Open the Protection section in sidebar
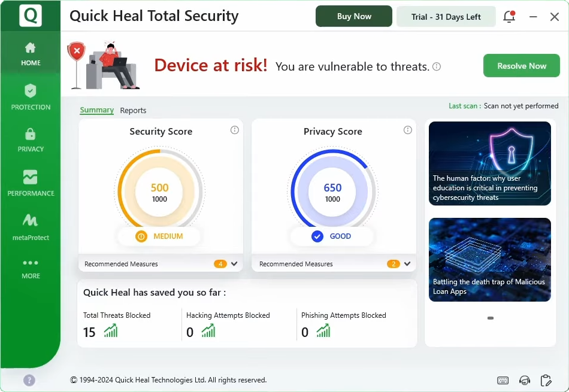Screen dimensions: 569x392 coord(31,97)
